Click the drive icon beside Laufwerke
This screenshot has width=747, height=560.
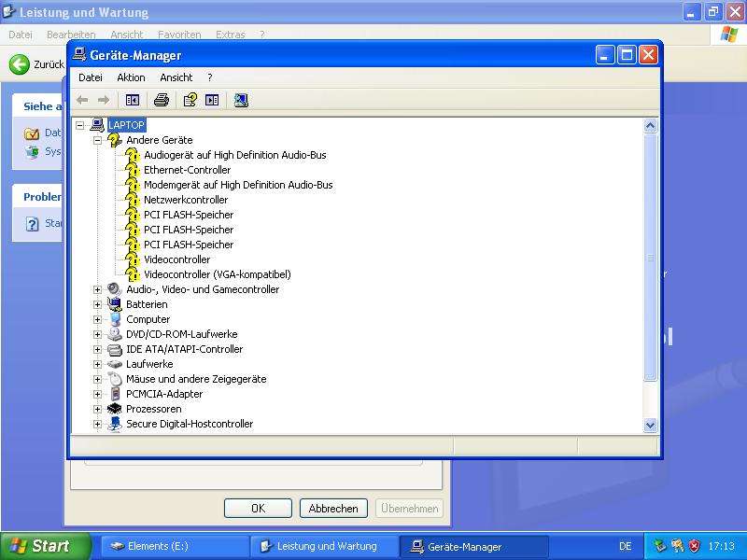click(115, 364)
